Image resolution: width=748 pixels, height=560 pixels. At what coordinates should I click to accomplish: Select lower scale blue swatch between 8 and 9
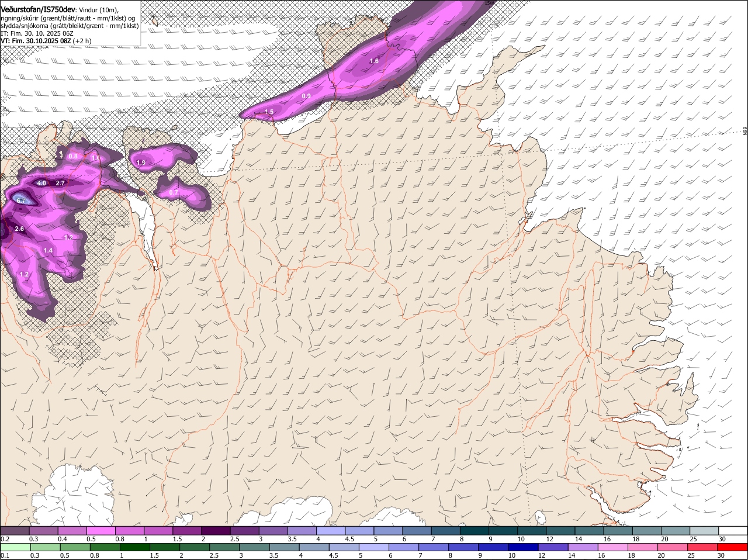click(463, 547)
